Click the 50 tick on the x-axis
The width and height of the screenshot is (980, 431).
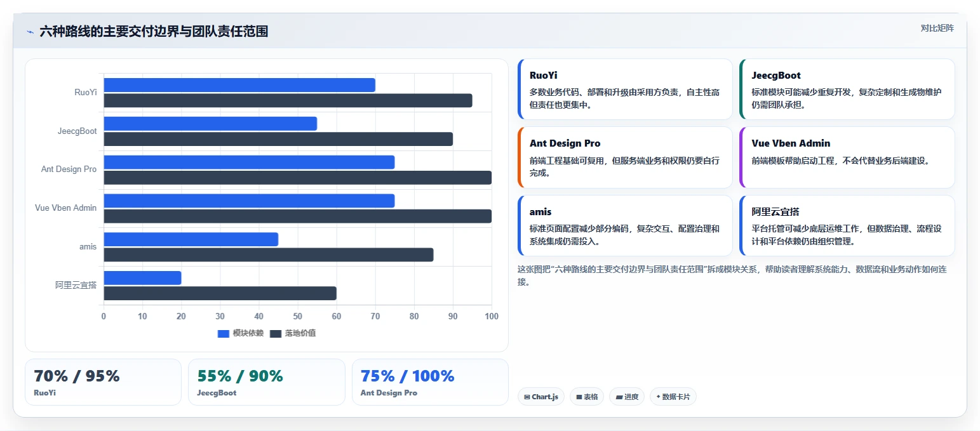click(298, 316)
